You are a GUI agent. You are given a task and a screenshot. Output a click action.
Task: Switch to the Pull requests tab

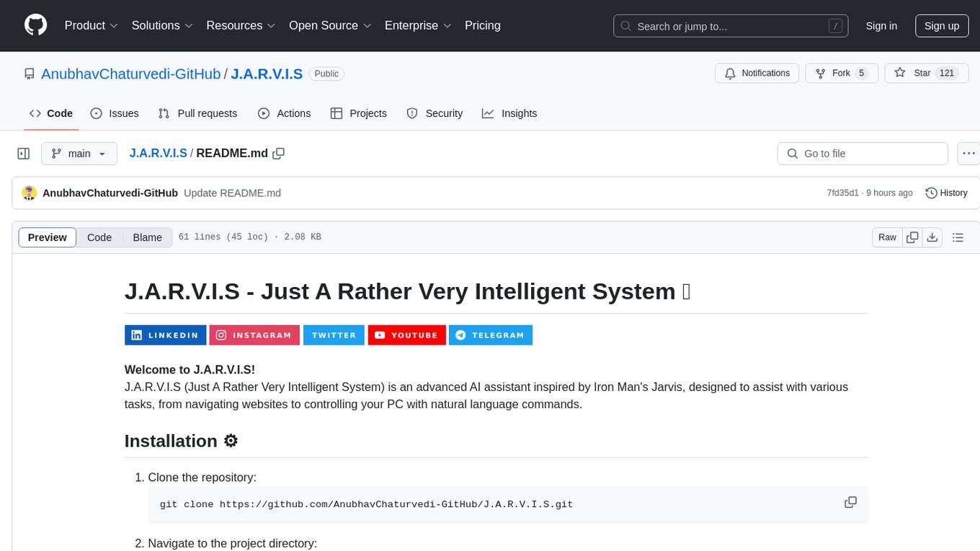(x=197, y=113)
